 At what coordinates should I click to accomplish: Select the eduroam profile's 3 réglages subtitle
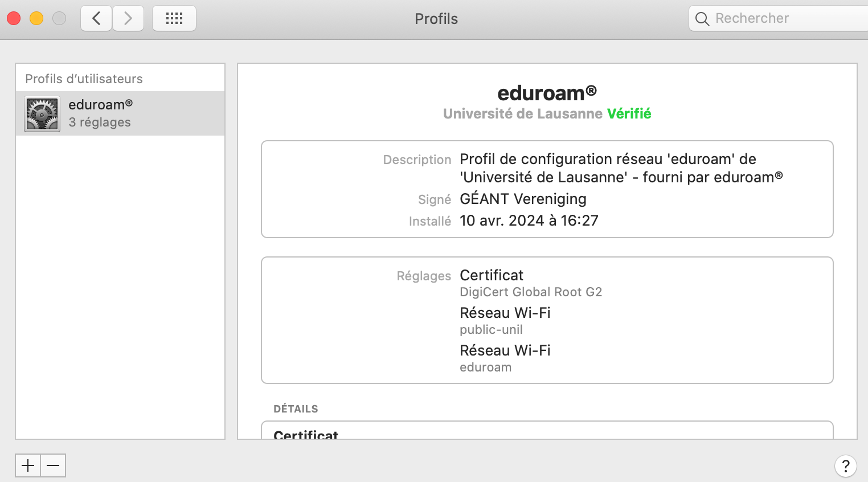(x=100, y=122)
